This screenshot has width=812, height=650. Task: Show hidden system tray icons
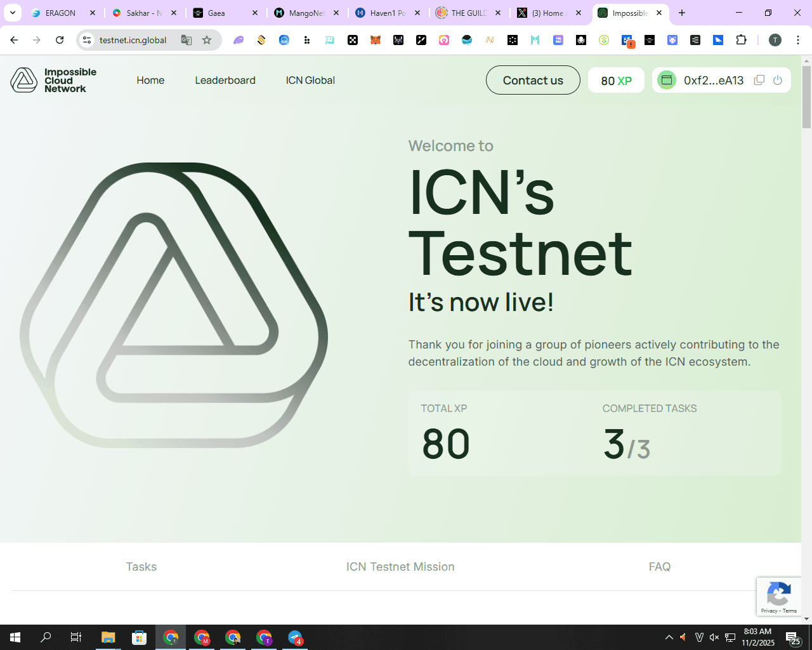coord(669,637)
